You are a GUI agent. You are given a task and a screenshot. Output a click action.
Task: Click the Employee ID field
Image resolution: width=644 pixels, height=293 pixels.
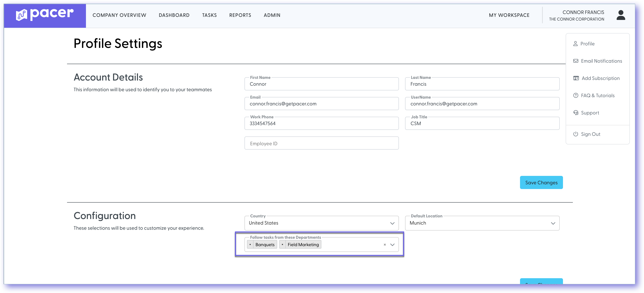[322, 143]
